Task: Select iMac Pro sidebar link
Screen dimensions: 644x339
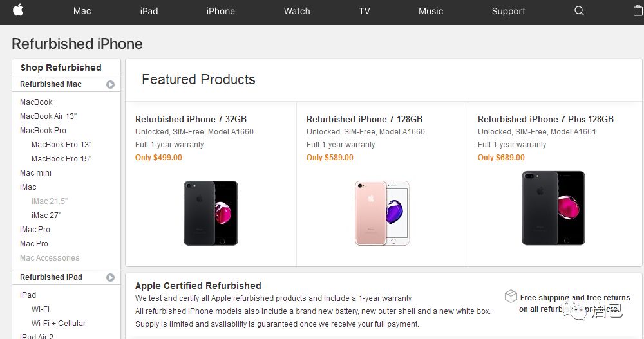Action: pos(35,230)
